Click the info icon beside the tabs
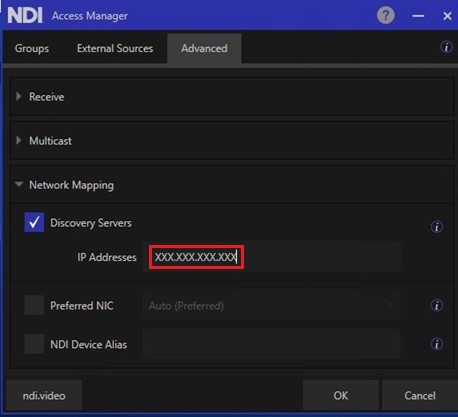Viewport: 458px width, 417px height. coord(446,47)
